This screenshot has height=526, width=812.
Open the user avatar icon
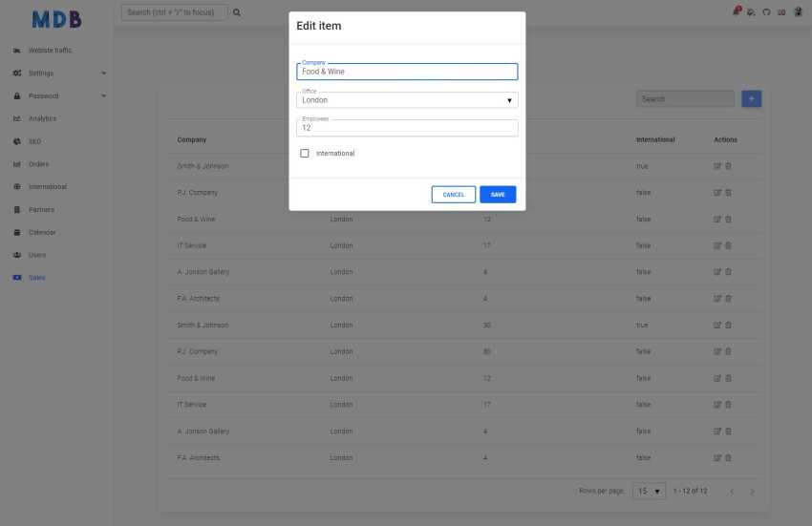(798, 11)
